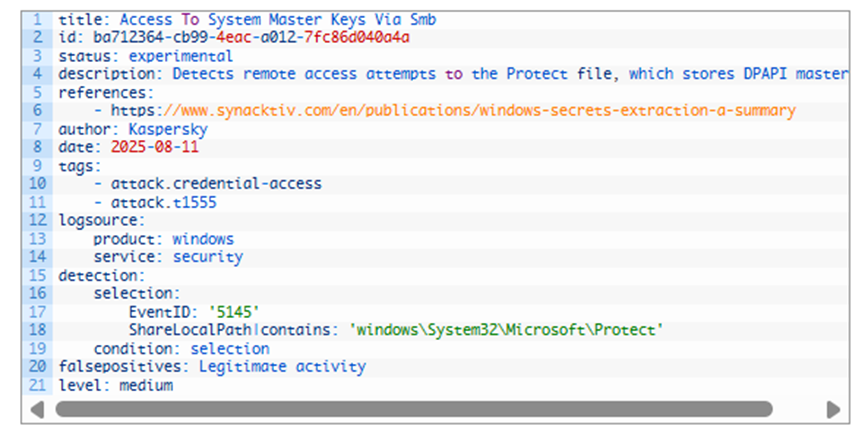Click the 'condition: selection' line

tap(181, 349)
